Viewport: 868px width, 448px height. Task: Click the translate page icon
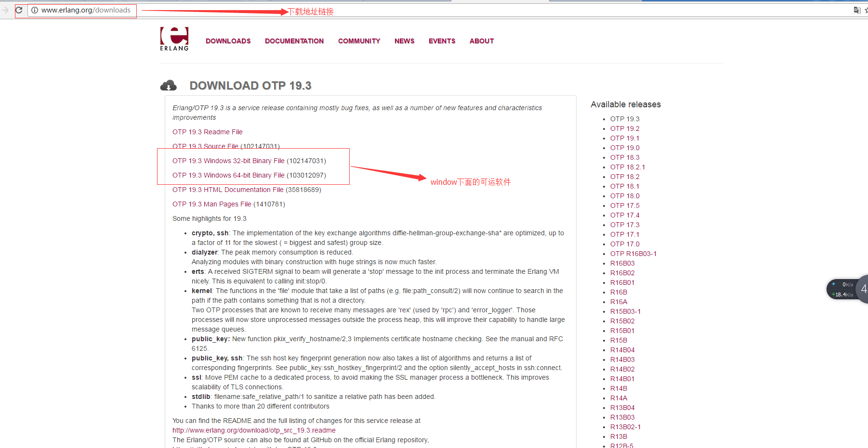tap(857, 10)
